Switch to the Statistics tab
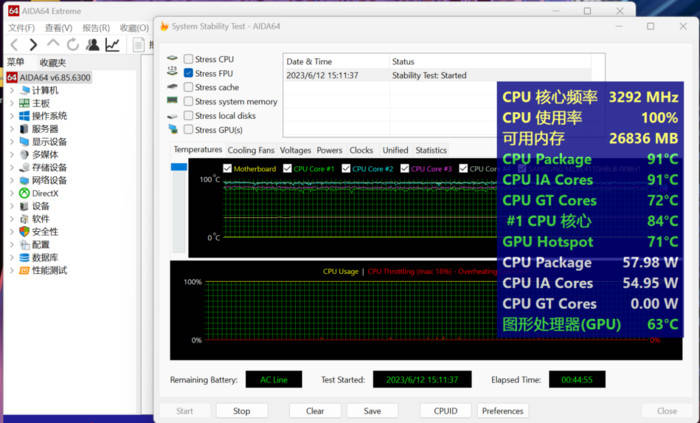This screenshot has height=423, width=700. pyautogui.click(x=431, y=150)
